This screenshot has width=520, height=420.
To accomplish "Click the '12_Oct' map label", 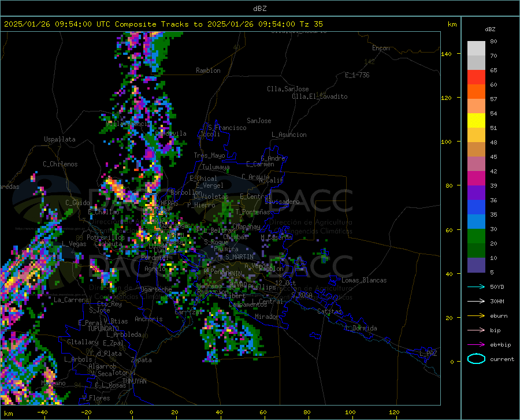I will [x=285, y=283].
